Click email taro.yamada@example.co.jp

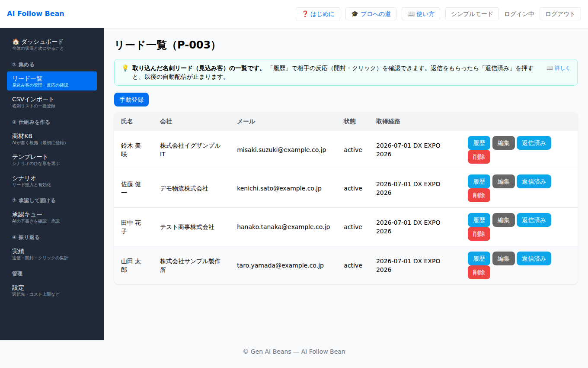(280, 265)
